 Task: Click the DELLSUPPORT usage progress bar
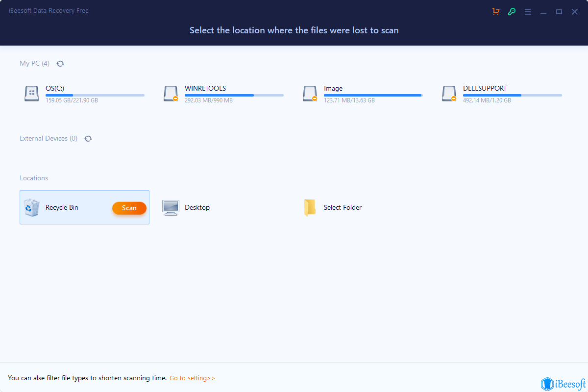513,95
